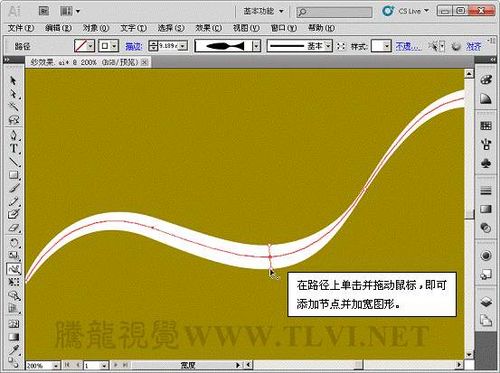Select the Eraser tool
Viewport: 500px width, 373px height.
click(x=14, y=229)
